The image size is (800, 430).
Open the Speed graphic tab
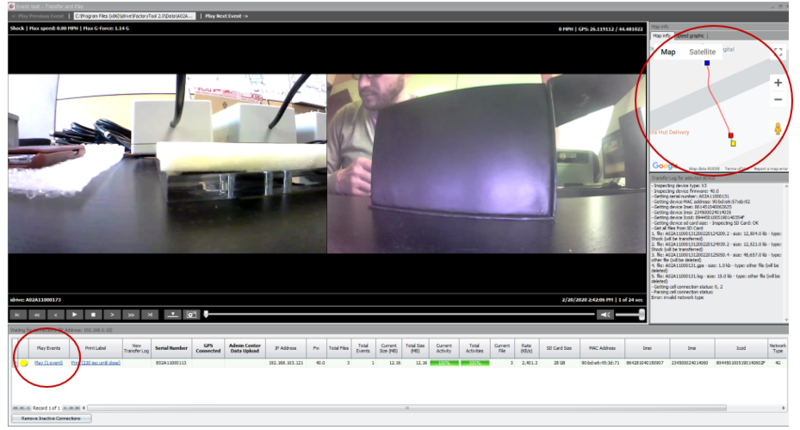(x=691, y=36)
